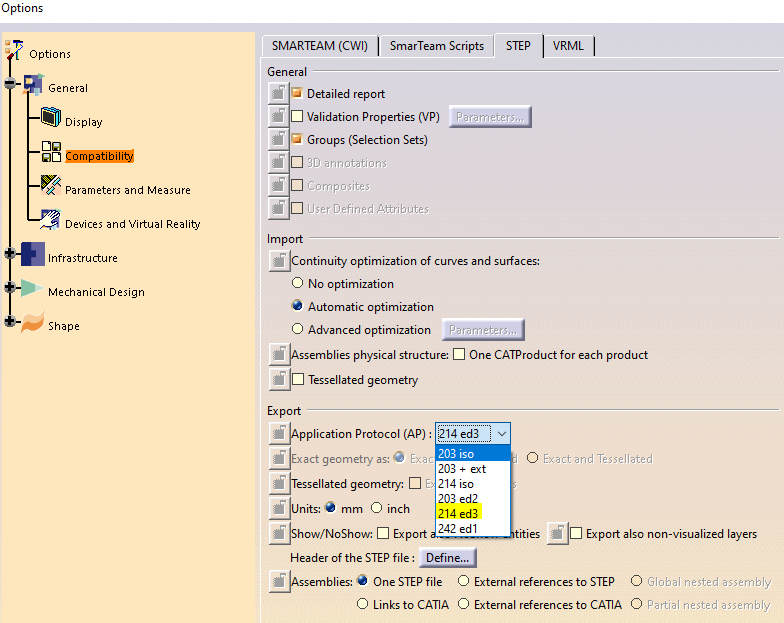Viewport: 784px width, 623px height.
Task: Click lock icon beside Assemblies physical structure
Action: 280,354
